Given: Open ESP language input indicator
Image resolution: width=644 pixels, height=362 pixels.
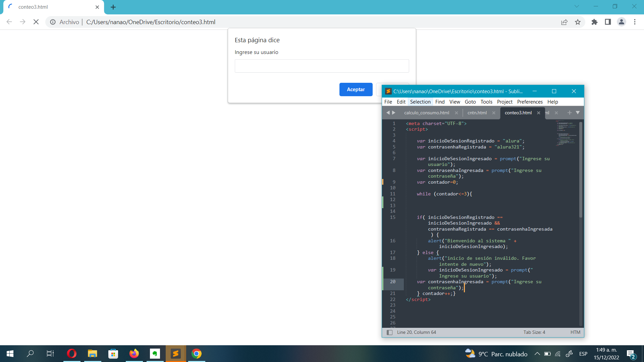Looking at the screenshot, I should [583, 354].
